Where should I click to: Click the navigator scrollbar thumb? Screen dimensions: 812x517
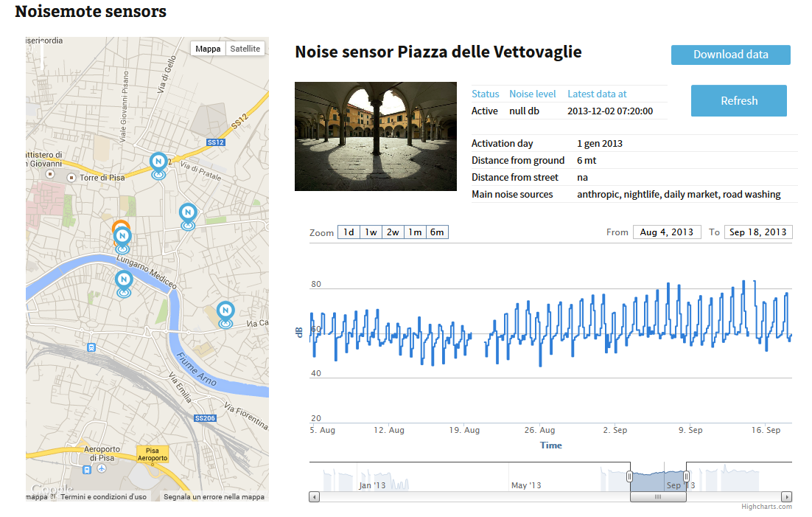(658, 497)
